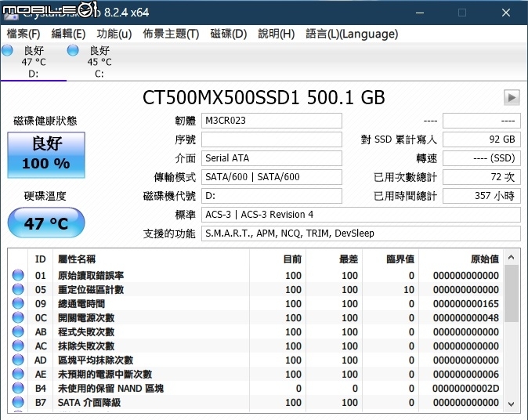
Task: Select the 區塊平均抹除次數 attribute row
Action: click(x=256, y=360)
